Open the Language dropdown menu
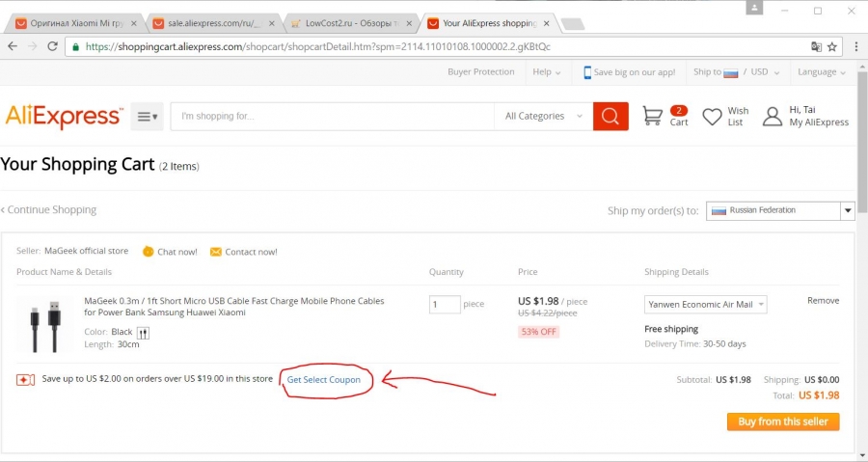The width and height of the screenshot is (868, 462). point(822,72)
